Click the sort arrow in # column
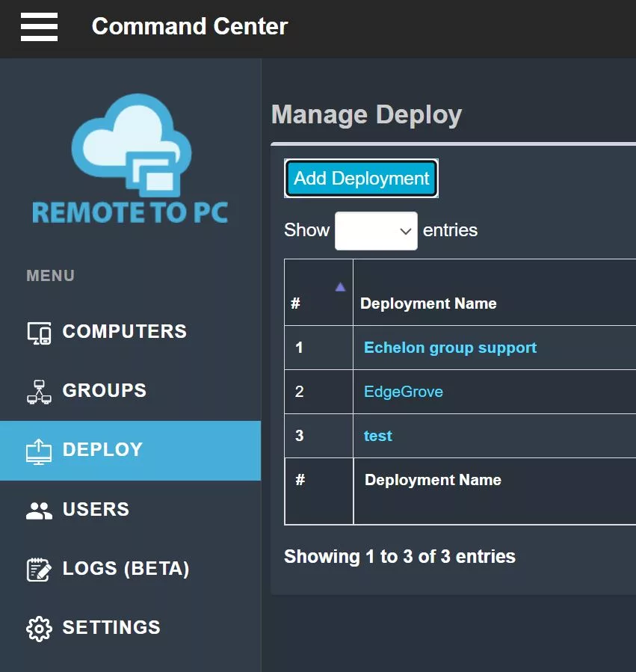This screenshot has width=636, height=672. (x=340, y=287)
